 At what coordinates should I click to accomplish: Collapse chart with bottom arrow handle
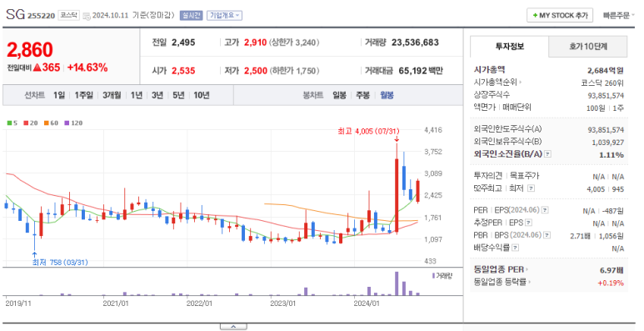(233, 327)
